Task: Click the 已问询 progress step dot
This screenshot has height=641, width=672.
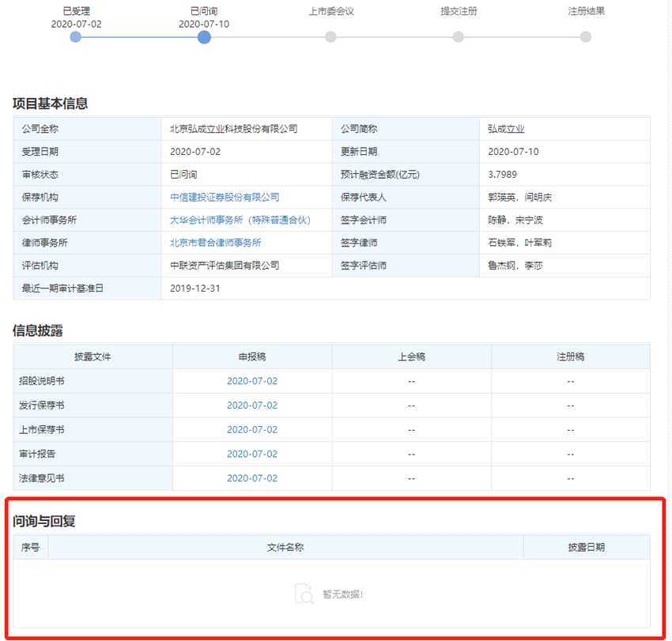Action: point(204,37)
